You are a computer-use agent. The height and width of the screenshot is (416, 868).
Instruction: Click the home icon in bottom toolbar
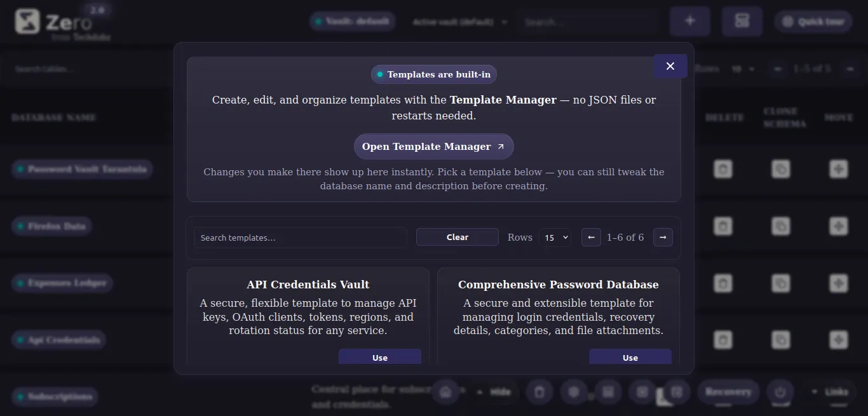click(445, 392)
